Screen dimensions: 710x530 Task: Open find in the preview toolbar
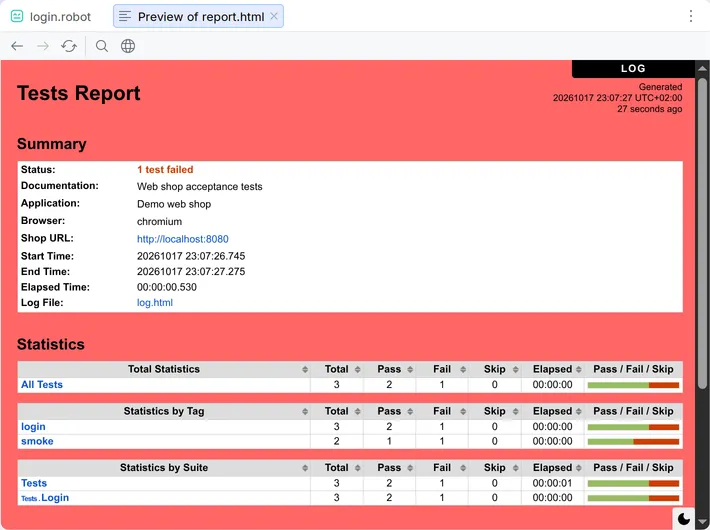pyautogui.click(x=102, y=46)
